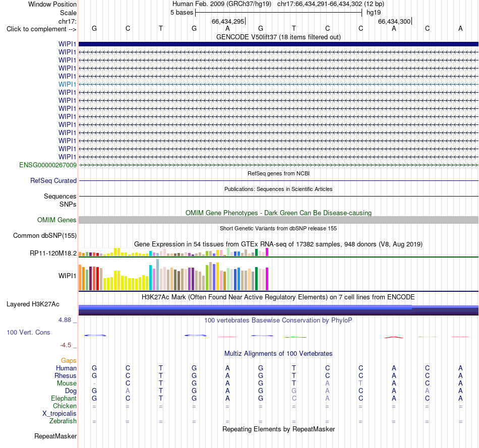Click the Sequences track label
The width and height of the screenshot is (479, 448).
pyautogui.click(x=60, y=196)
